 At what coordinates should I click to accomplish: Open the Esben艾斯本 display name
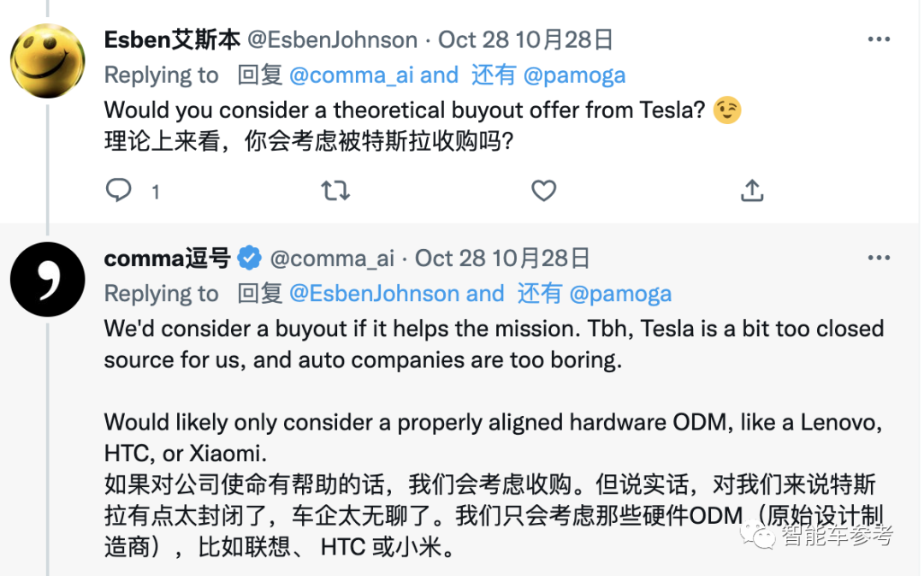172,39
